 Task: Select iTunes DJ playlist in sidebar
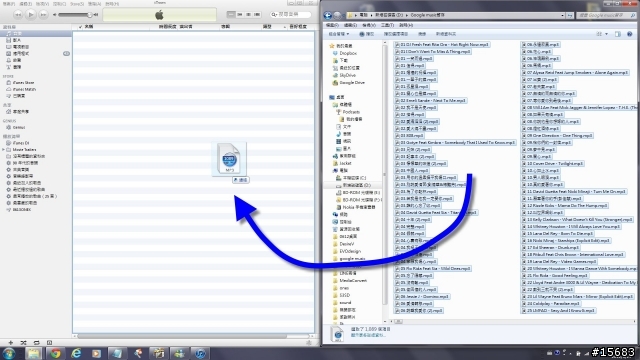(21, 143)
